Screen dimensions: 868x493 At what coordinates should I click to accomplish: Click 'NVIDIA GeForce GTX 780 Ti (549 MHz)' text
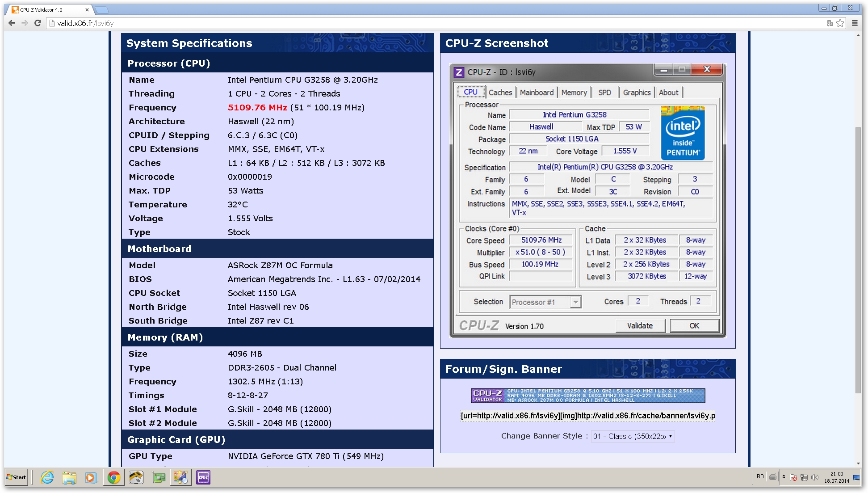(306, 456)
